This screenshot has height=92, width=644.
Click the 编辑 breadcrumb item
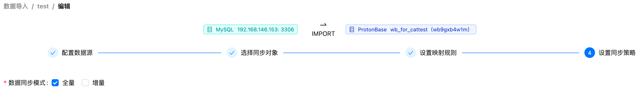[x=64, y=6]
